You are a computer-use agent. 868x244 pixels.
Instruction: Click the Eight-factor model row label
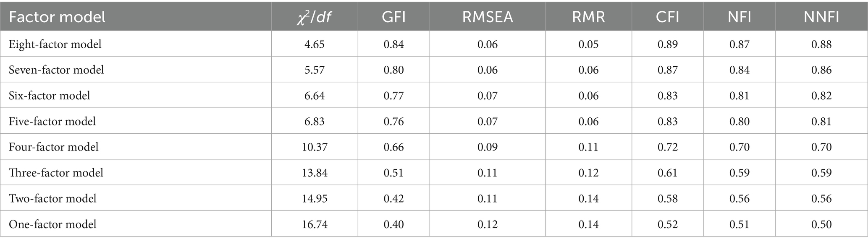[55, 44]
